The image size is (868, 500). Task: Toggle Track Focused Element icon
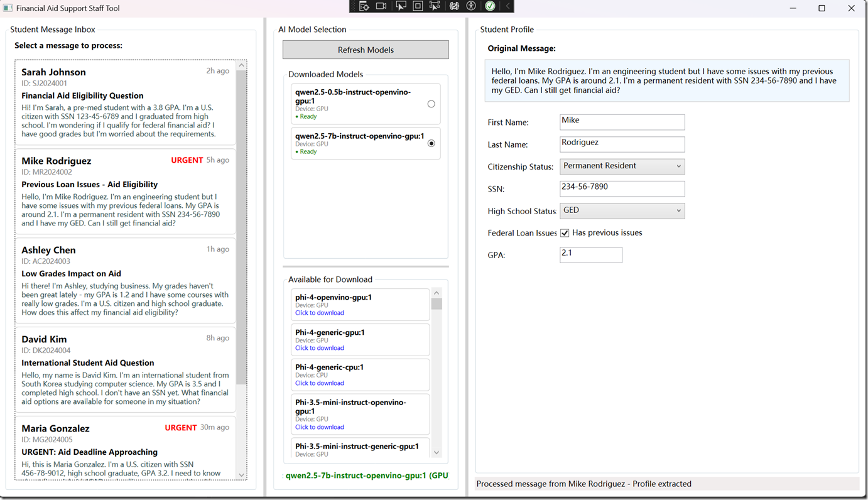(x=435, y=6)
